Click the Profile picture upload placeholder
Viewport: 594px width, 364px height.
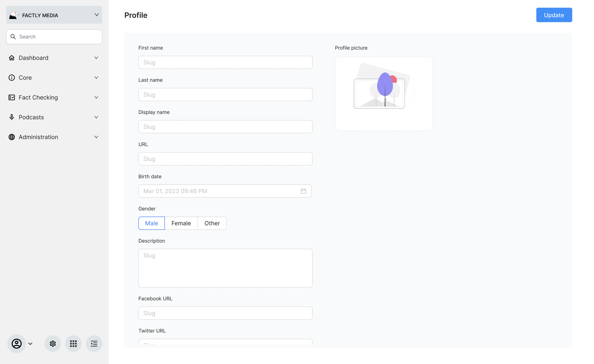tap(384, 94)
